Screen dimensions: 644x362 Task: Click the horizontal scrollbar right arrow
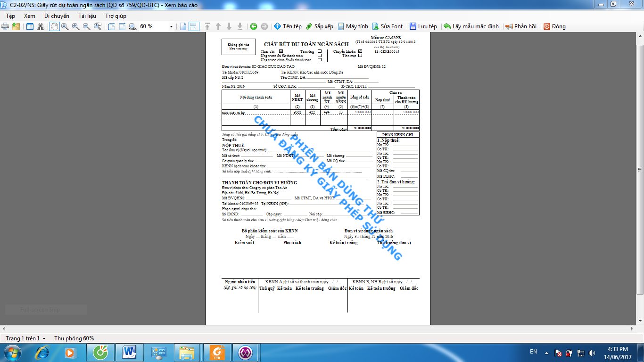click(632, 329)
